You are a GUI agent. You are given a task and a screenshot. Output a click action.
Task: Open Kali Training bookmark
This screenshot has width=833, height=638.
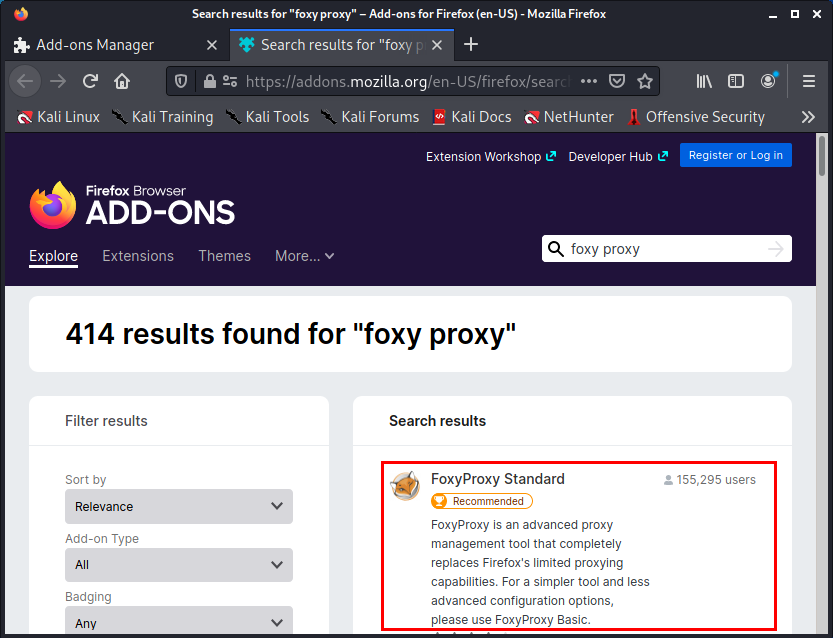[163, 117]
